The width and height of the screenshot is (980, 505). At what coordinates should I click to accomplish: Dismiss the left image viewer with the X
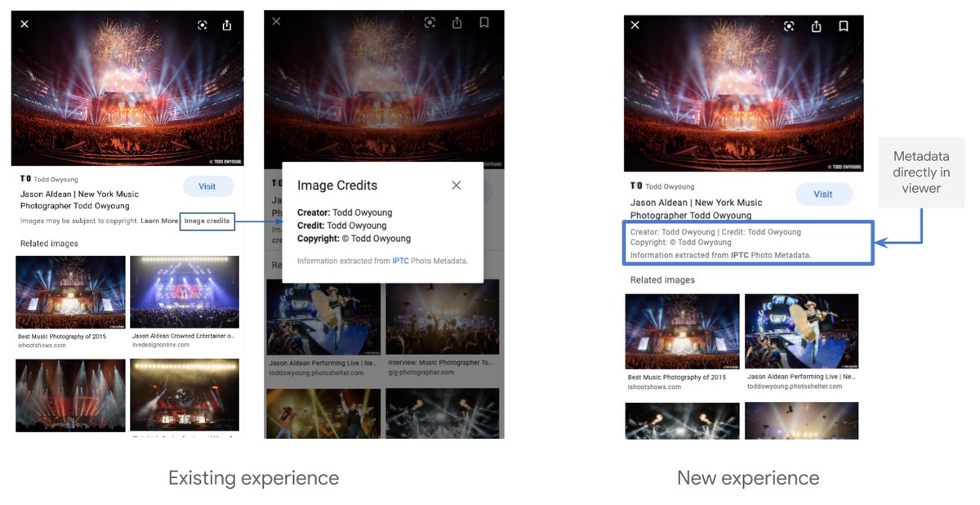[x=24, y=25]
